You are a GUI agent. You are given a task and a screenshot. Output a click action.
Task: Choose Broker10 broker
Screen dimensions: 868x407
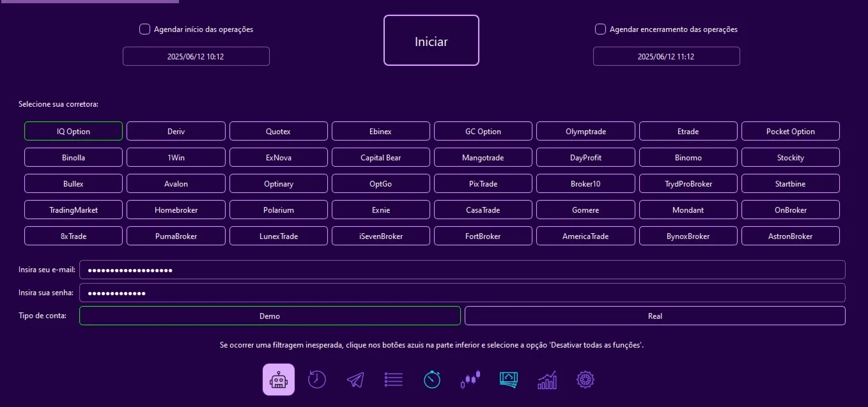pyautogui.click(x=585, y=183)
